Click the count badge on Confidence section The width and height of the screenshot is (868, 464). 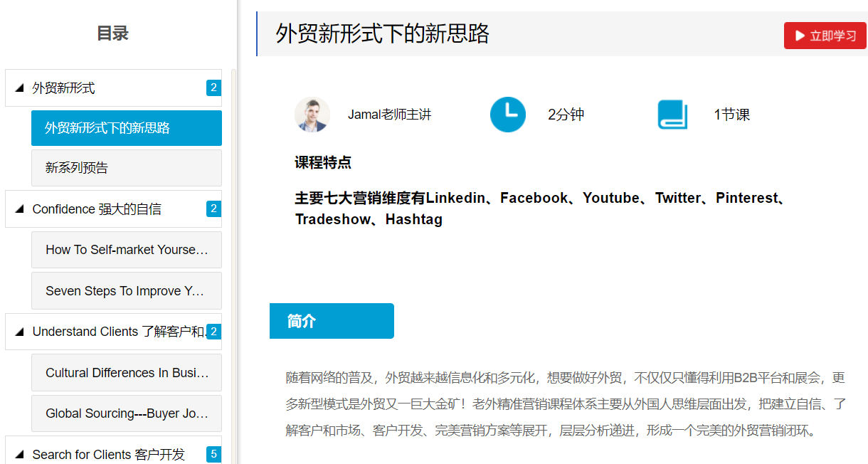[213, 209]
